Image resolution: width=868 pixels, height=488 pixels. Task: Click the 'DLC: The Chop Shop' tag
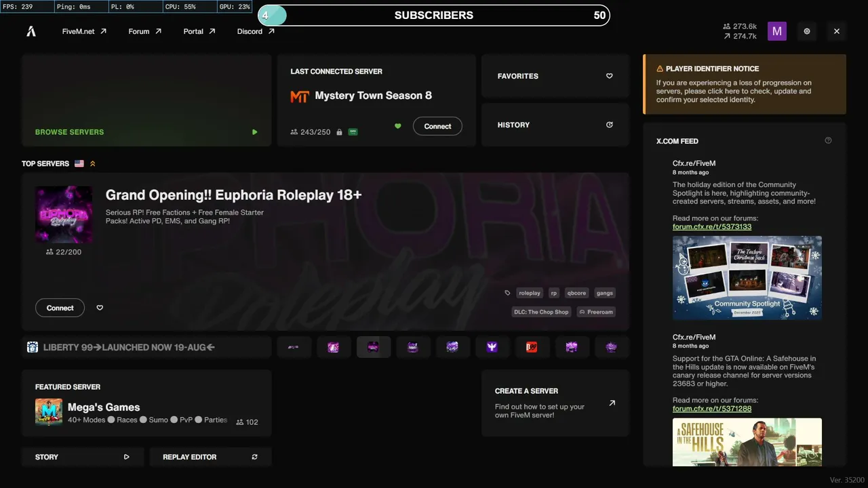[x=542, y=312]
